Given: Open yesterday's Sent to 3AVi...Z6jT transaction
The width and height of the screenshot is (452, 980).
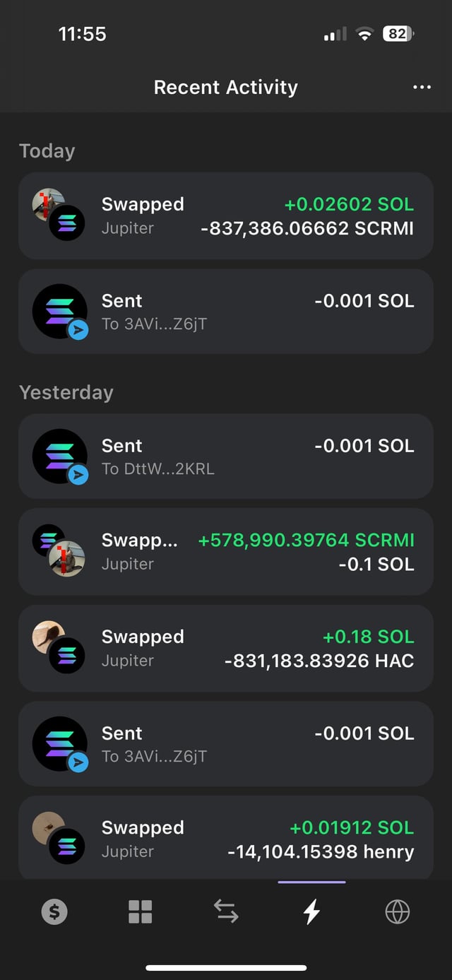Looking at the screenshot, I should coord(226,744).
